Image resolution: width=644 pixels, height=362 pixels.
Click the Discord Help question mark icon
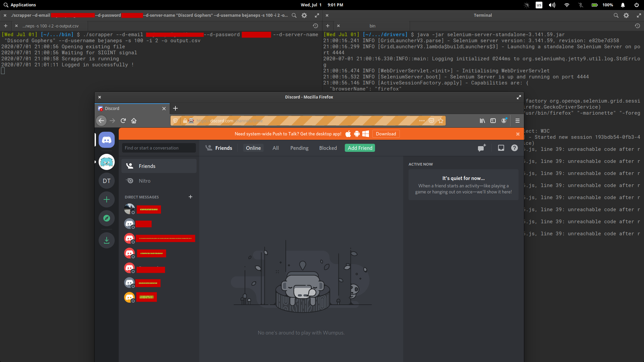tap(514, 148)
